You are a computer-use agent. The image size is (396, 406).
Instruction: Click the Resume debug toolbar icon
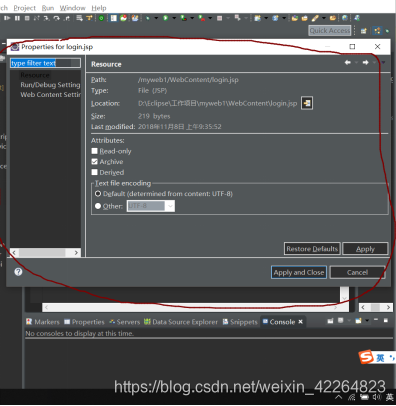[7, 18]
